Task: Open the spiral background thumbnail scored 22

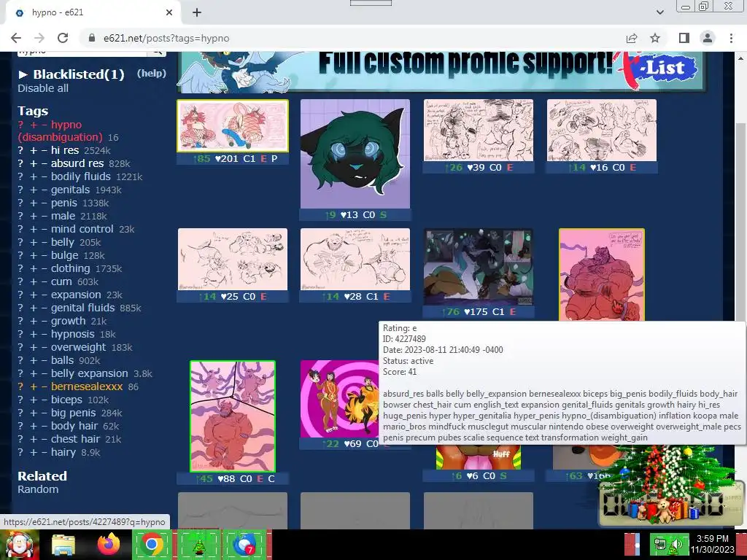Action: tap(341, 399)
